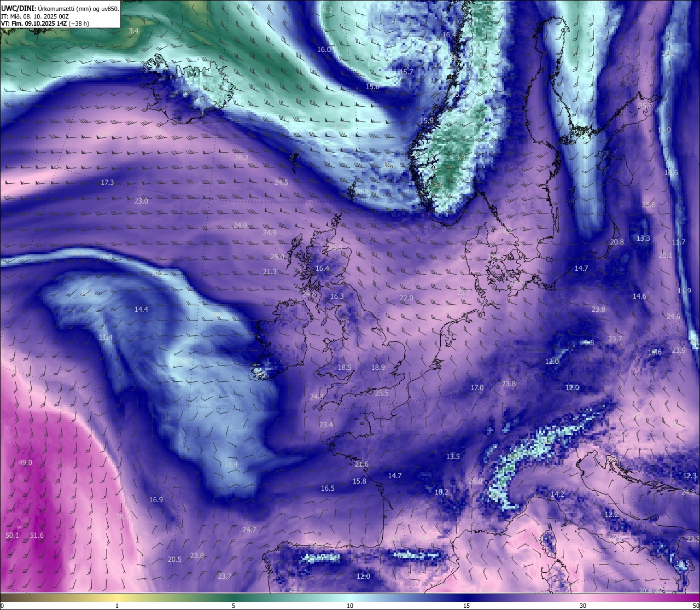
Task: Click the 10.2 map value
Action: pyautogui.click(x=441, y=492)
